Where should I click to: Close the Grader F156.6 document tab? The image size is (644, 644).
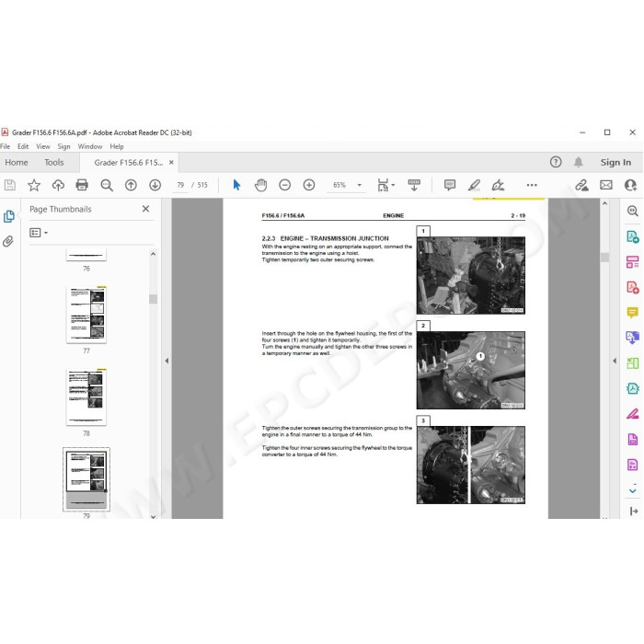(171, 163)
